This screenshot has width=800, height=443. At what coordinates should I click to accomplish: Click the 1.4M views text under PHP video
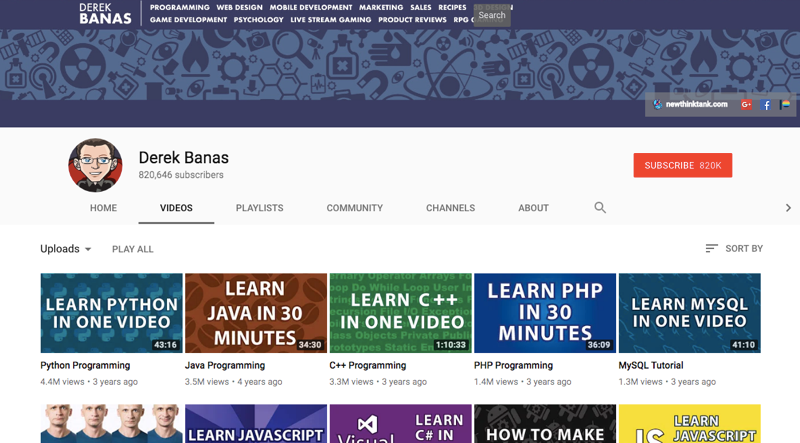[496, 382]
